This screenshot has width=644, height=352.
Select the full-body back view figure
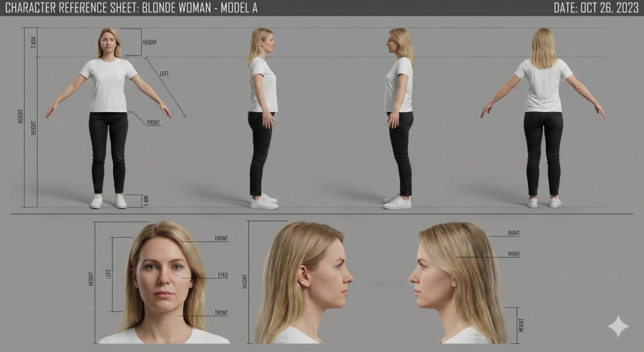click(x=543, y=118)
